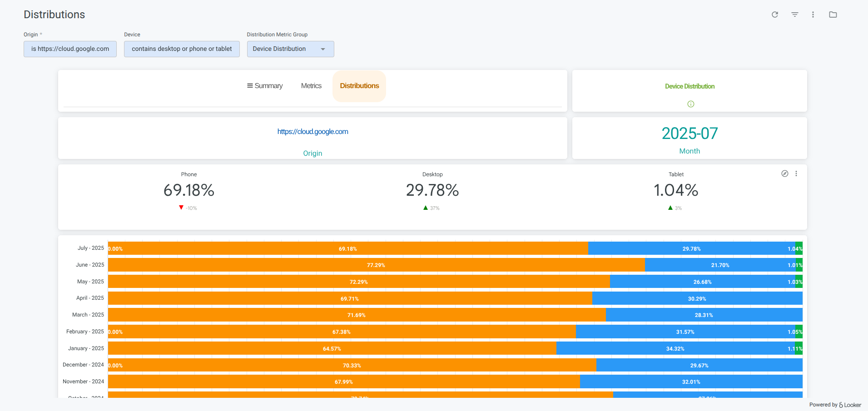Image resolution: width=868 pixels, height=411 pixels.
Task: Click the hamburger icon beside Summary
Action: click(x=250, y=85)
